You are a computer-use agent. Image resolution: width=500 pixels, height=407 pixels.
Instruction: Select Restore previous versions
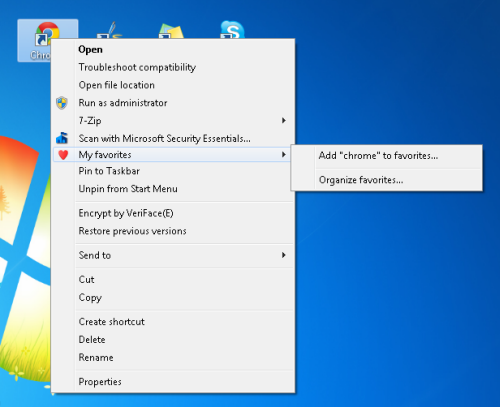tap(173, 231)
